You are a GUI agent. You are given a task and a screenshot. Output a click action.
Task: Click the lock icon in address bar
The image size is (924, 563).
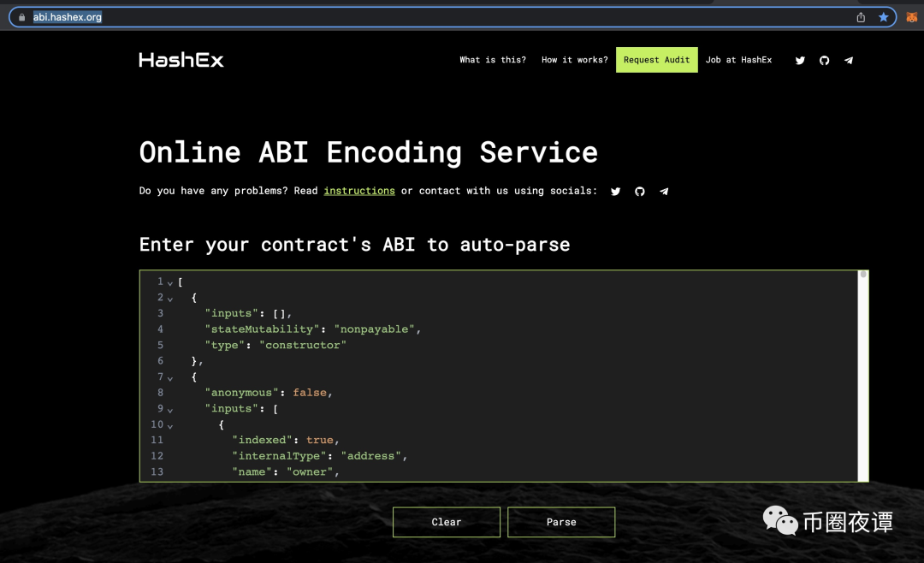[21, 17]
